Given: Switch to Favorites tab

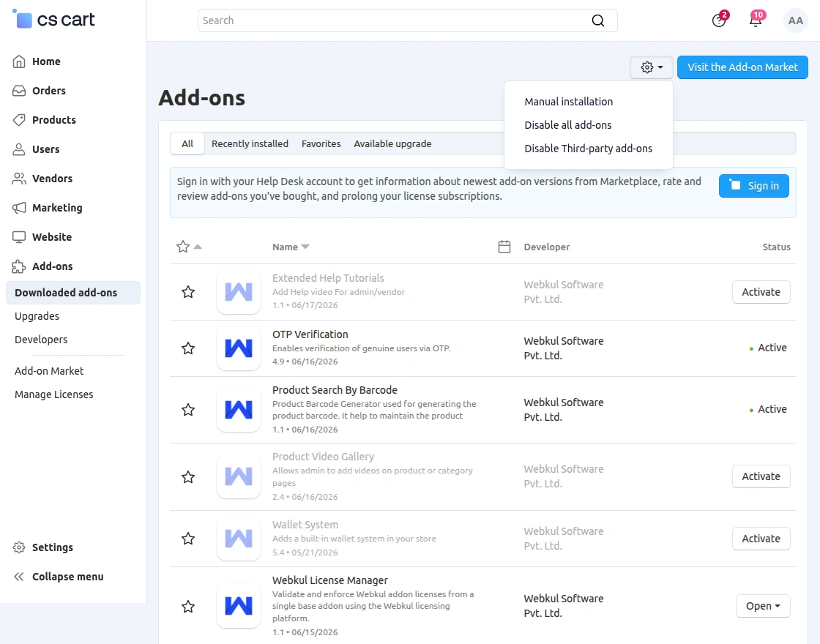Looking at the screenshot, I should [x=321, y=143].
